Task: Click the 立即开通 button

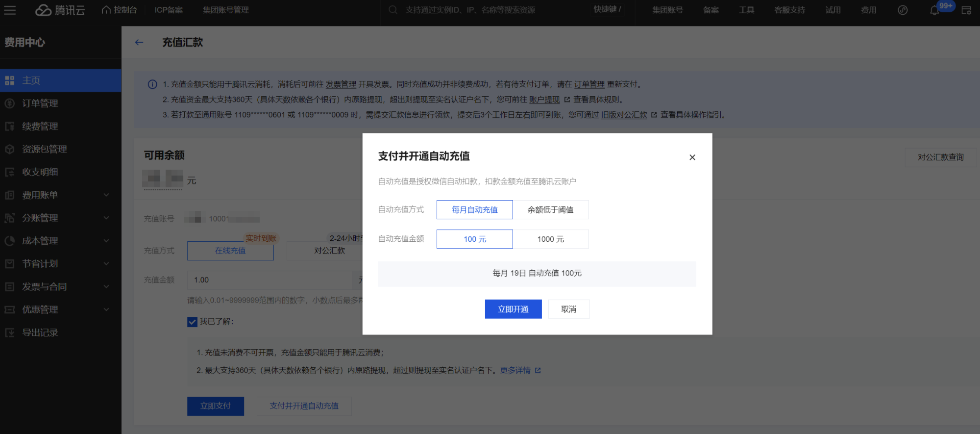Action: 513,309
